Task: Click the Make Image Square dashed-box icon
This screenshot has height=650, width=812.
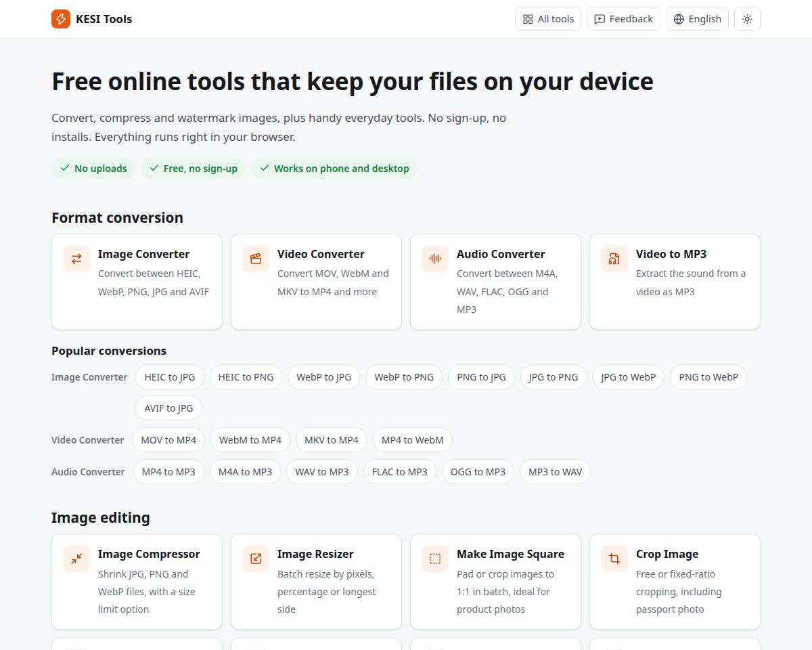Action: pos(435,559)
